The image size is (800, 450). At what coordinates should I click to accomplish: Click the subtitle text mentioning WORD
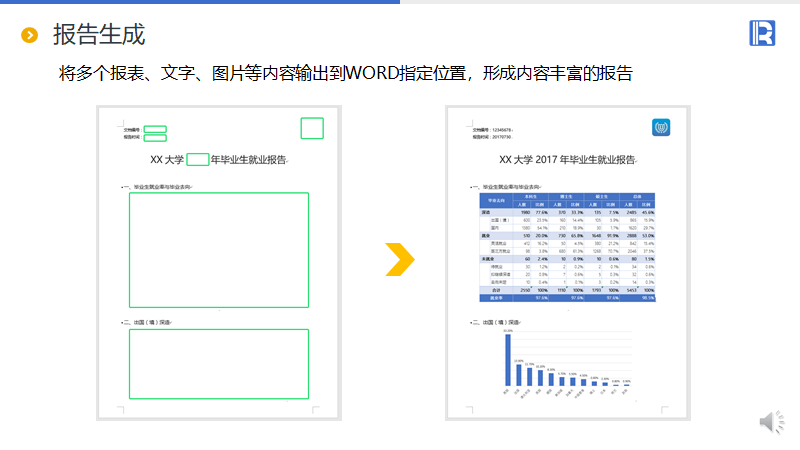click(345, 74)
